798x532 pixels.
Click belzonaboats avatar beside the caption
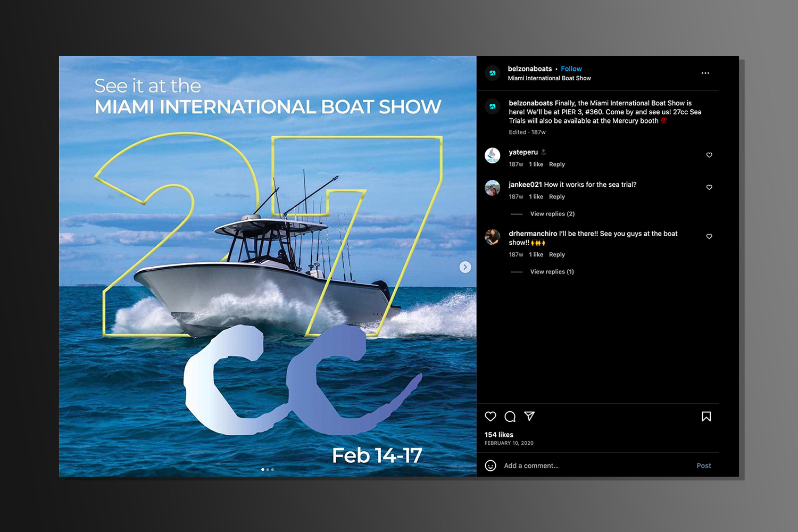coord(493,107)
